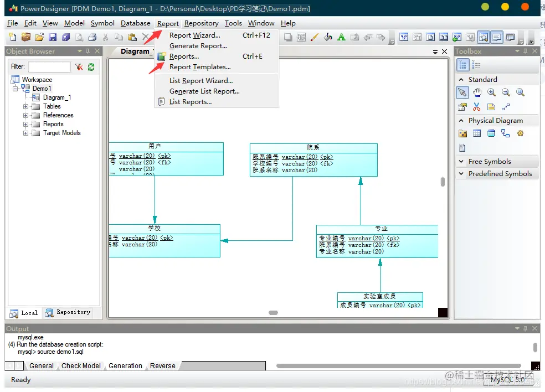Click the diagram vertical scrollbar thumb
The height and width of the screenshot is (392, 545).
pyautogui.click(x=443, y=182)
